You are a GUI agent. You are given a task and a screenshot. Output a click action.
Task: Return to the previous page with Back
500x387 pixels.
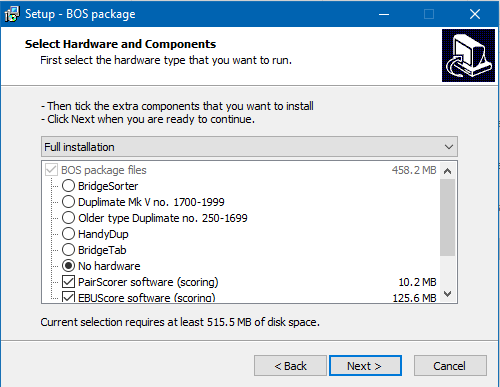(290, 366)
